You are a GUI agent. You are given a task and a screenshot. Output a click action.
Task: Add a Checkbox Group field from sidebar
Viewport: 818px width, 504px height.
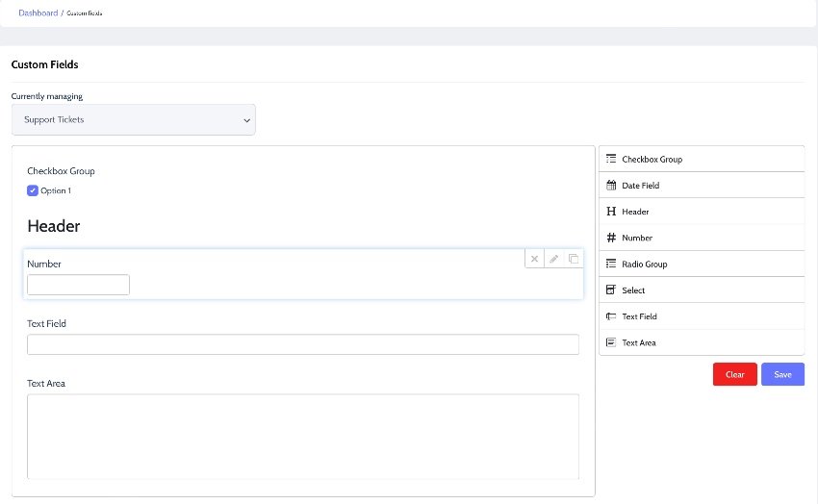[702, 159]
